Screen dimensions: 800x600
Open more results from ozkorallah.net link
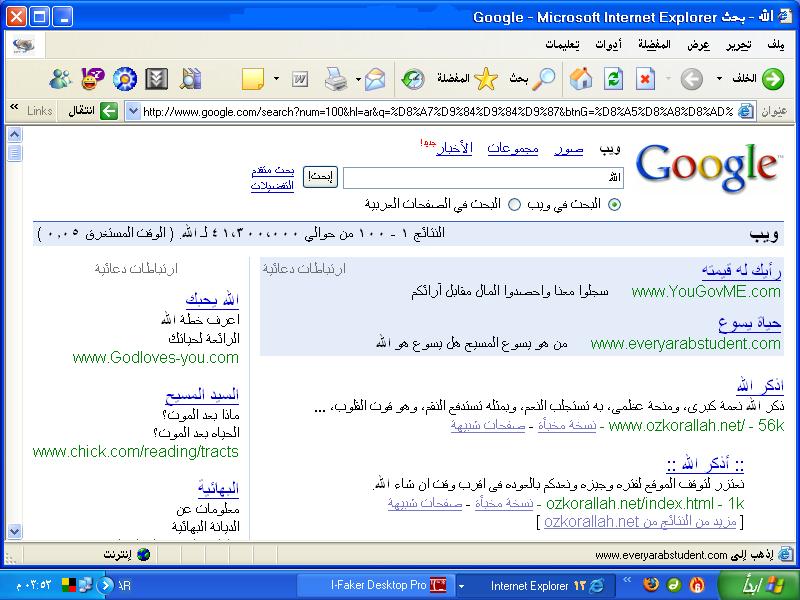pos(640,521)
